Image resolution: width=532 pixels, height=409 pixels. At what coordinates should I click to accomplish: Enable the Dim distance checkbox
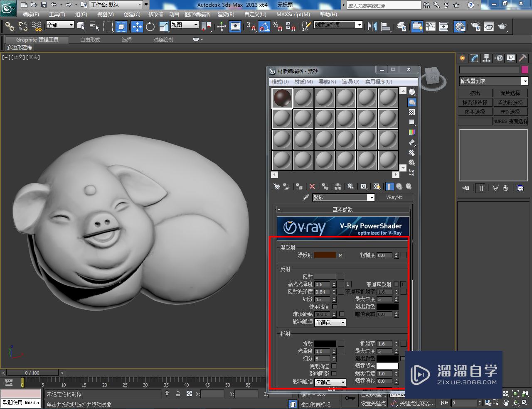pos(342,314)
